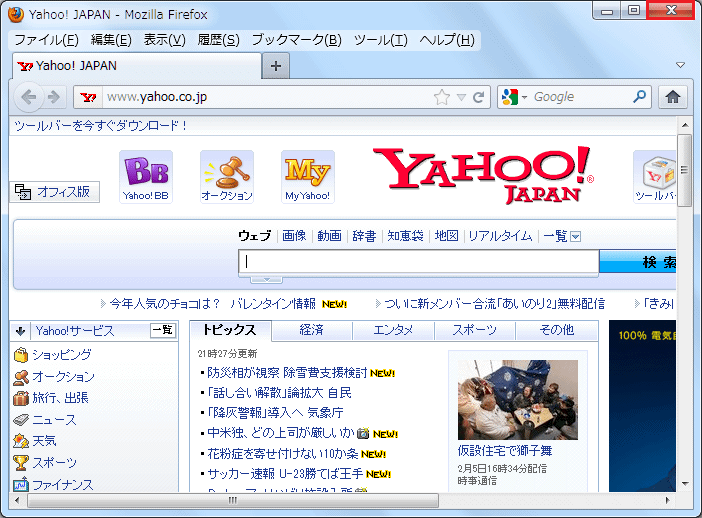The height and width of the screenshot is (518, 702).
Task: Click the Firefox logo in title bar
Action: point(16,14)
